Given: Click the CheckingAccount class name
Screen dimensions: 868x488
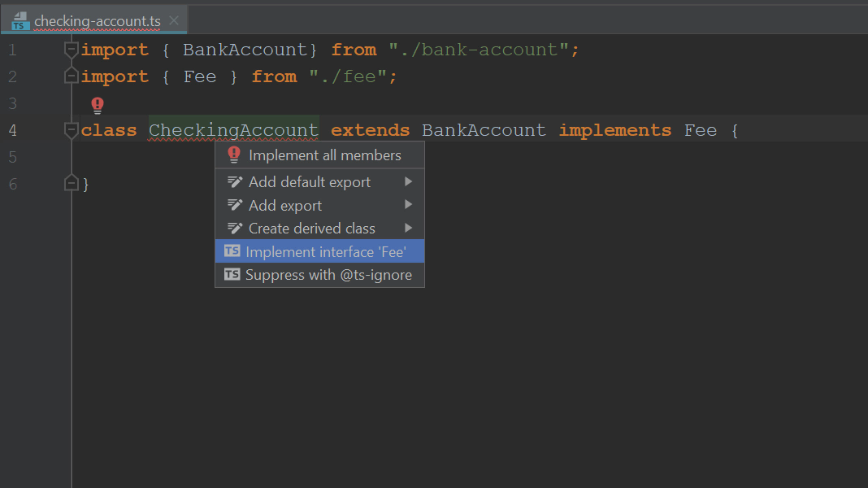Looking at the screenshot, I should click(233, 130).
